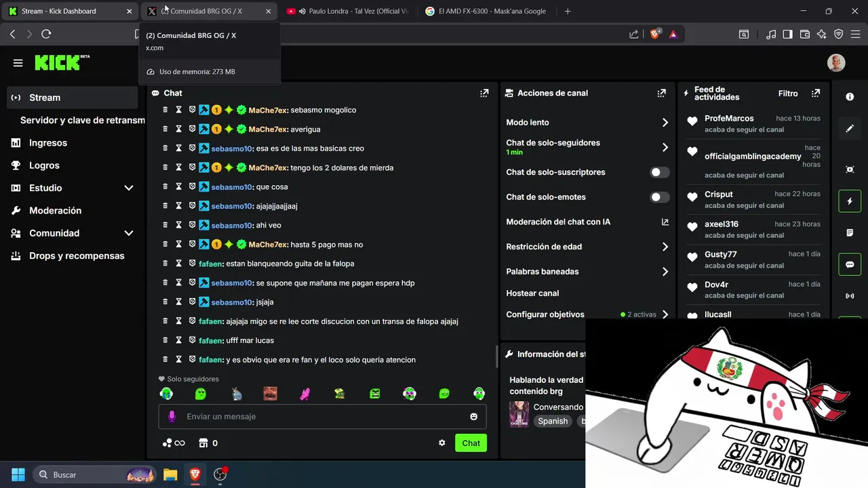Screen dimensions: 868x488
Task: Open File Explorer from taskbar
Action: (170, 474)
